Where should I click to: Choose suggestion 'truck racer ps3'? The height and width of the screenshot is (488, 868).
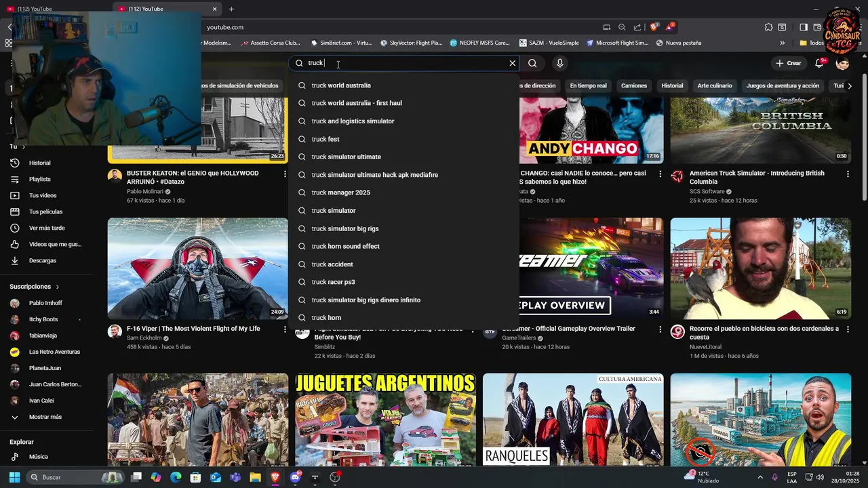403,282
